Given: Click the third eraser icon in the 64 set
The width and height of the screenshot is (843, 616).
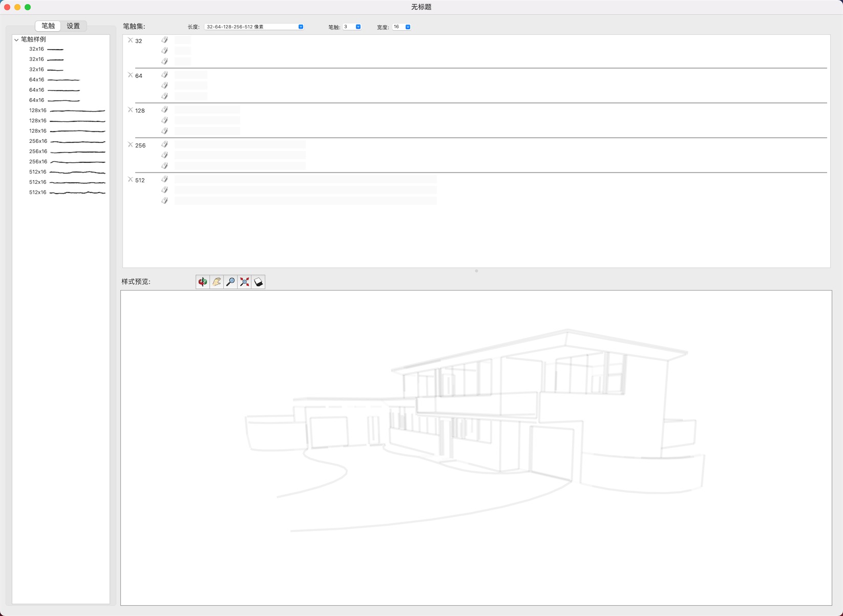Looking at the screenshot, I should pyautogui.click(x=164, y=96).
